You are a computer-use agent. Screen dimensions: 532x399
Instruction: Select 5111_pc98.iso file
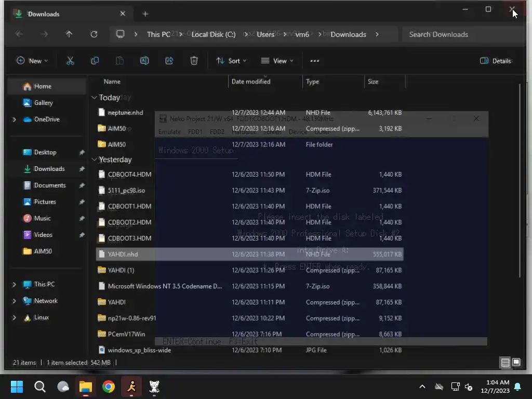[249, 190]
